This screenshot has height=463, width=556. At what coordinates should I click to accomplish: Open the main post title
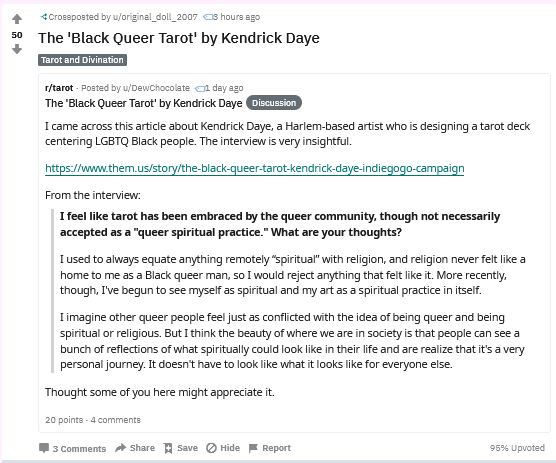[x=179, y=38]
